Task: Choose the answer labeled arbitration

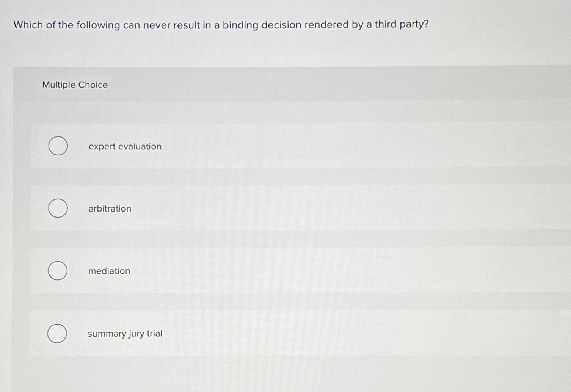Action: [x=110, y=208]
